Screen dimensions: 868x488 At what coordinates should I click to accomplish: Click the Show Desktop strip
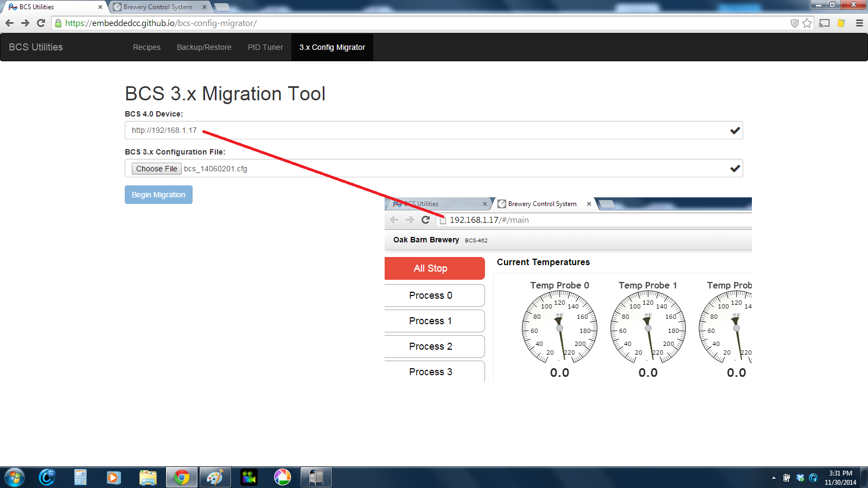click(x=864, y=478)
